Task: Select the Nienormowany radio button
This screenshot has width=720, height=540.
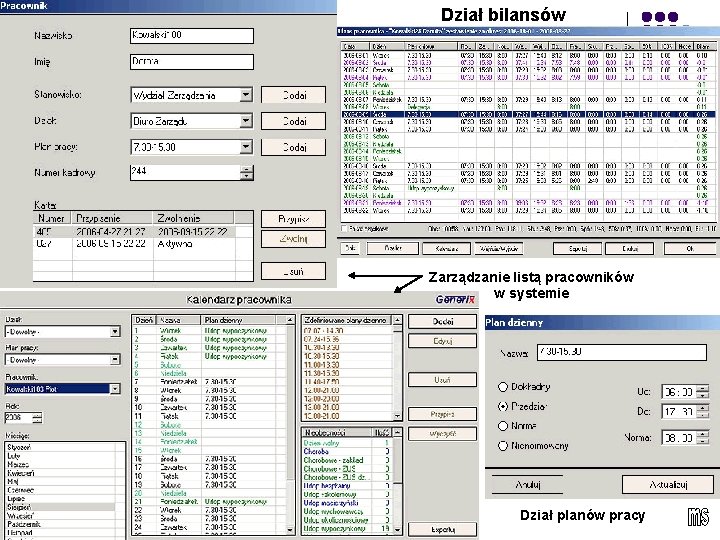Action: pos(503,445)
